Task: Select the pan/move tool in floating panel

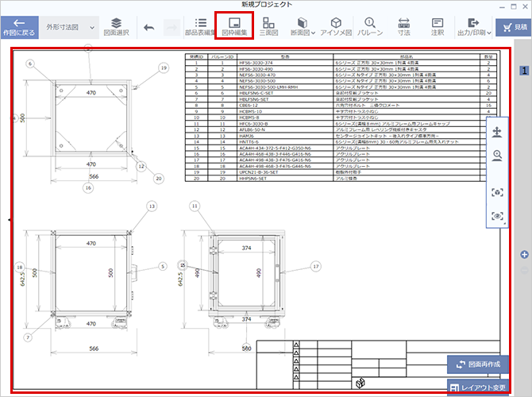Action: point(498,132)
